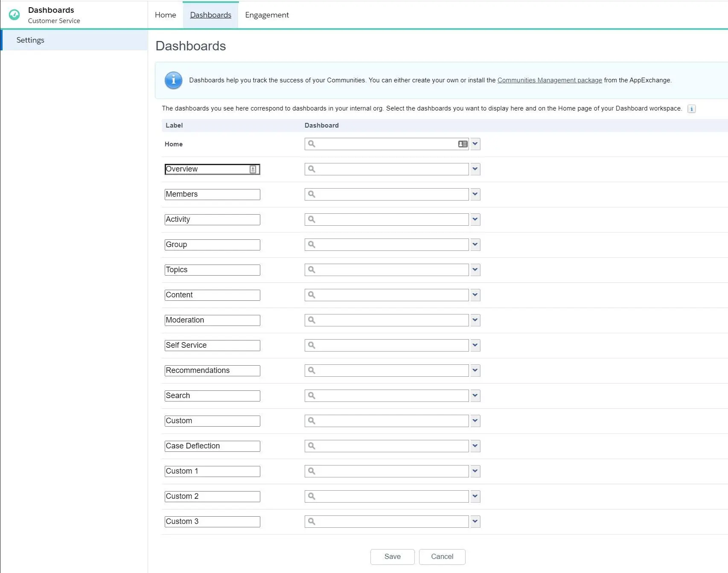The height and width of the screenshot is (573, 728).
Task: Open the Recommendations row dashboard dropdown
Action: pyautogui.click(x=475, y=370)
